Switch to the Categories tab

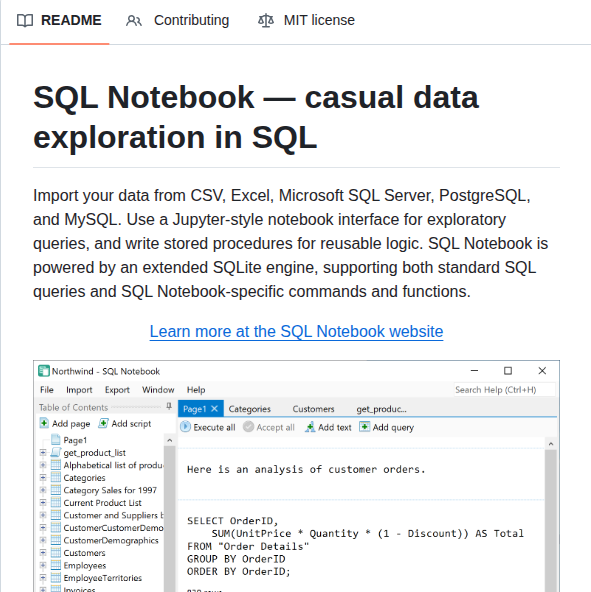tap(249, 409)
